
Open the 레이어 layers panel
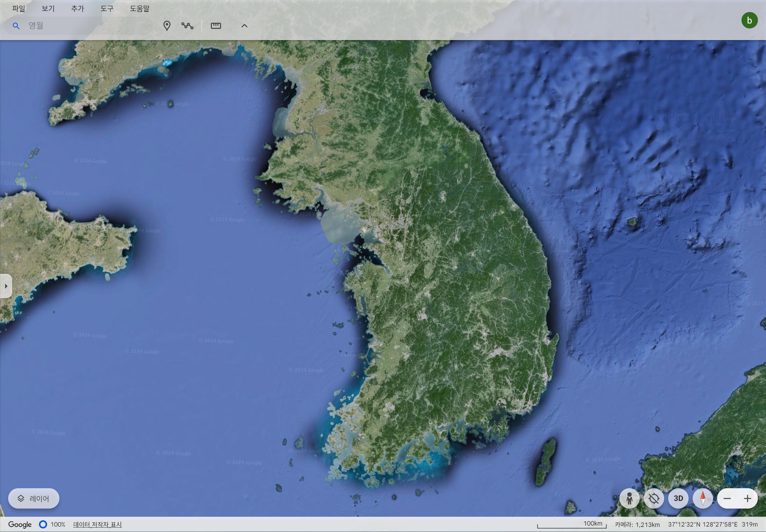(x=34, y=498)
